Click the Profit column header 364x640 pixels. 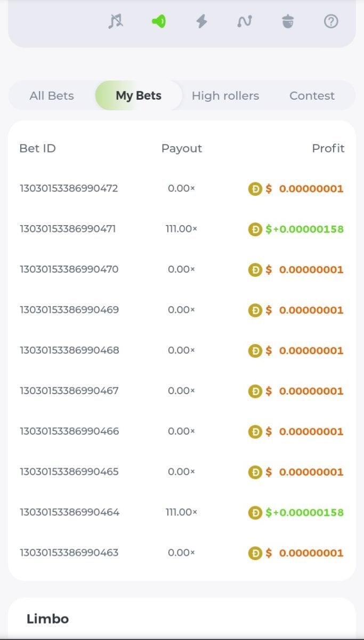(328, 148)
